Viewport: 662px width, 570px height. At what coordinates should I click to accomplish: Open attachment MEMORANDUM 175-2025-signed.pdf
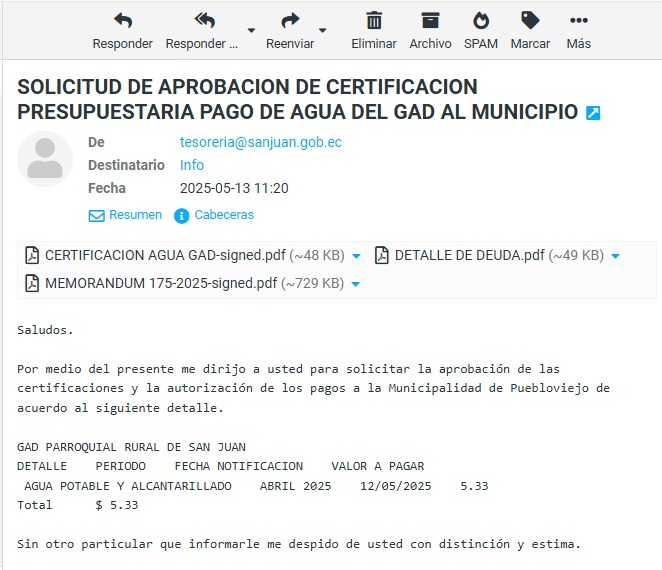(160, 283)
